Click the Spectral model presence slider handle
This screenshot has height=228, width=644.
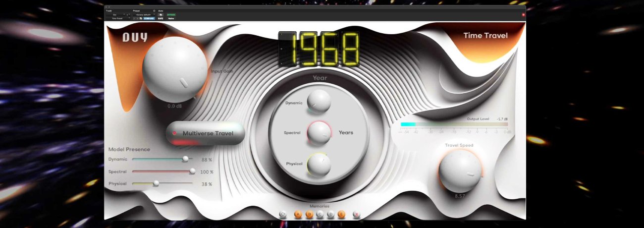(x=193, y=171)
